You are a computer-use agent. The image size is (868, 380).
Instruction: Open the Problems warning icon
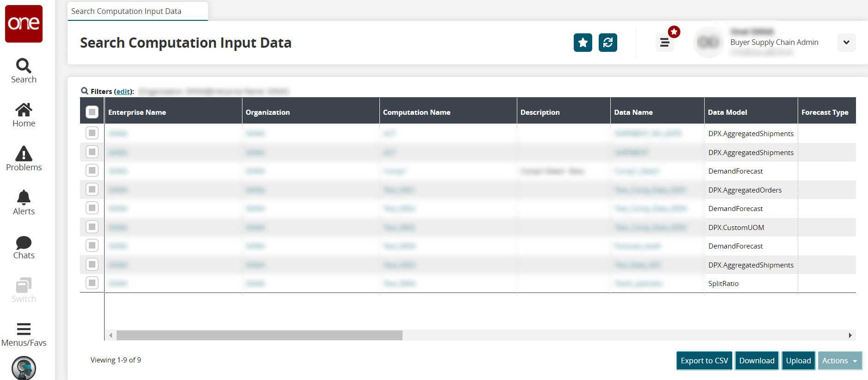coord(24,154)
